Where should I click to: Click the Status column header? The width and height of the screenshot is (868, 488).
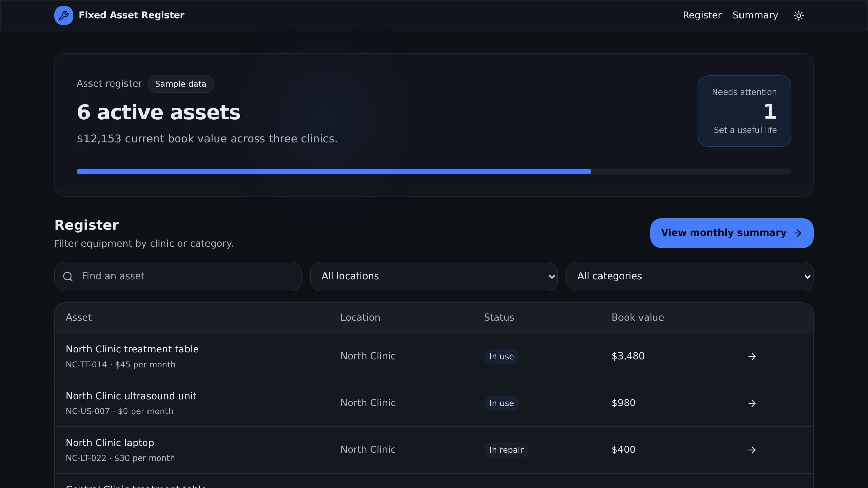[x=499, y=318]
